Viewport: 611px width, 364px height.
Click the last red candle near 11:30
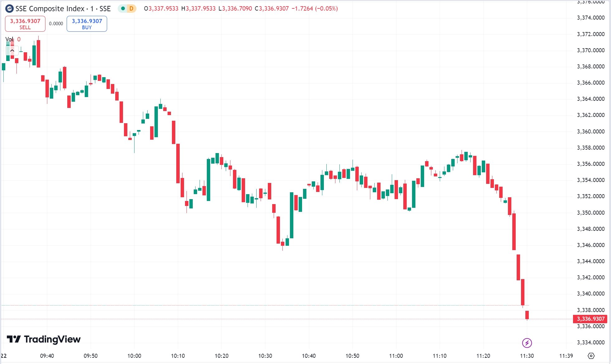pos(527,315)
